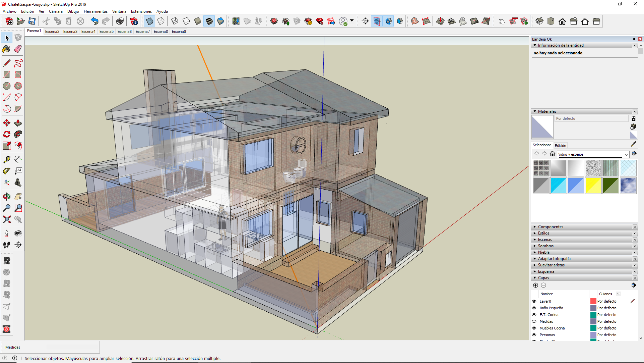Show the Medidas layer
644x363 pixels.
coord(534,321)
